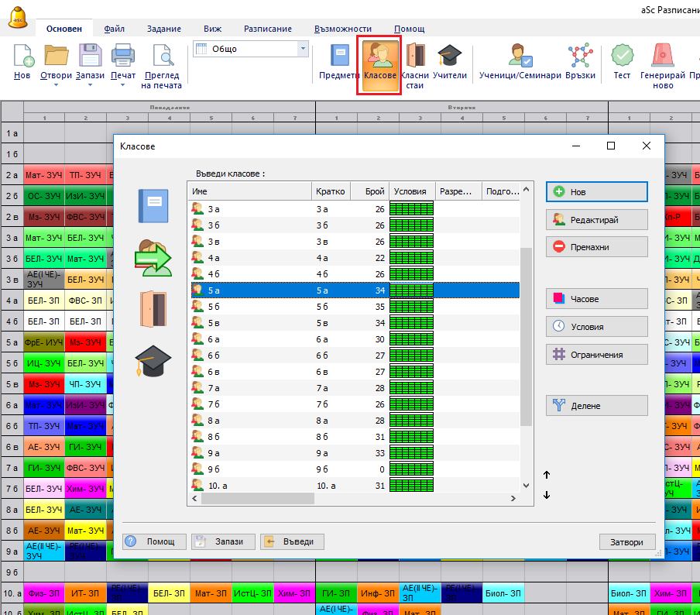This screenshot has width=700, height=615.
Task: Open the Файл ribbon tab
Action: tap(114, 29)
